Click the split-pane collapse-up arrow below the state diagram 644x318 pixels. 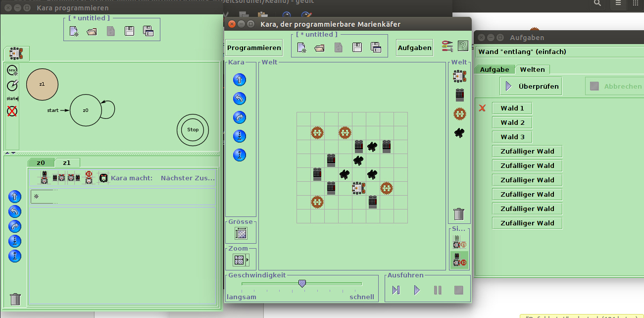[x=7, y=153]
